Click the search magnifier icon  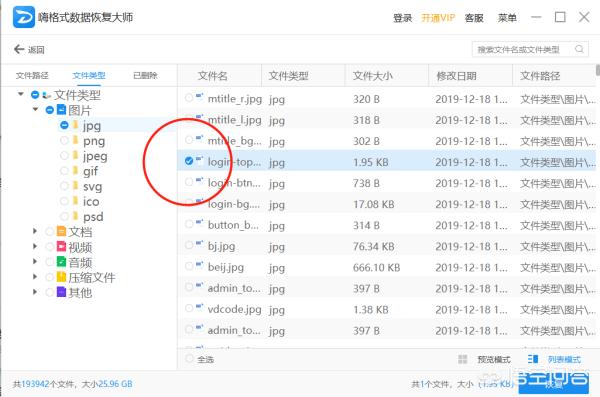pyautogui.click(x=579, y=49)
